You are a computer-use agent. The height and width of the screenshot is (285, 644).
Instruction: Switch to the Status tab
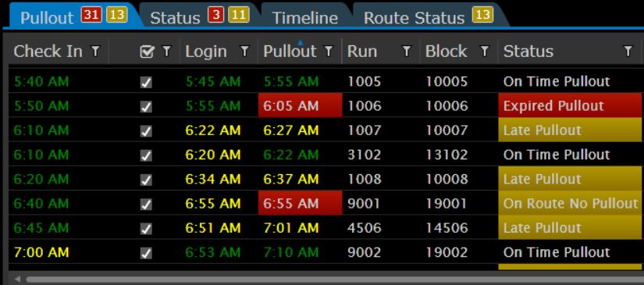(x=175, y=18)
